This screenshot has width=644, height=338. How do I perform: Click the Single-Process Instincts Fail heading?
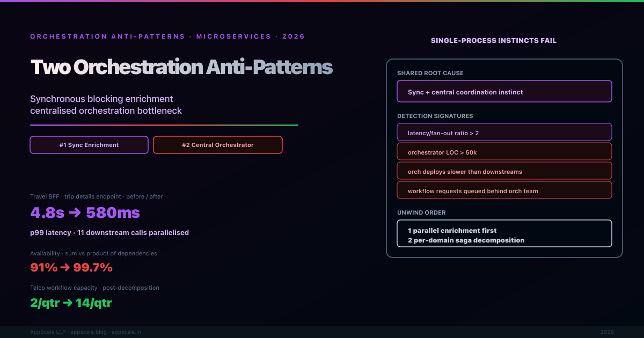pyautogui.click(x=493, y=41)
